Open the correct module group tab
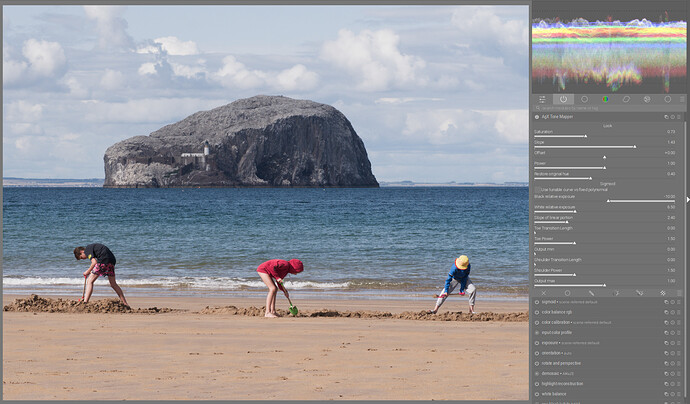 tap(626, 99)
